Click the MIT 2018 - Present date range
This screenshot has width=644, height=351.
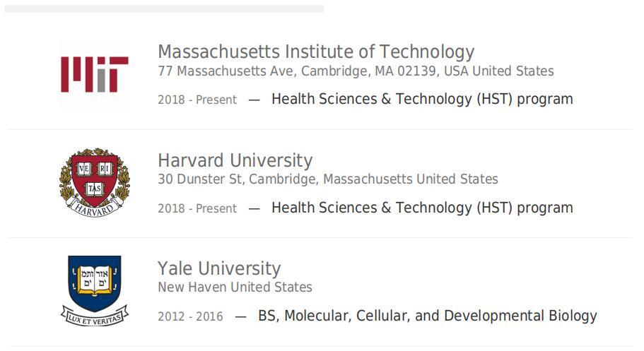[x=197, y=100]
